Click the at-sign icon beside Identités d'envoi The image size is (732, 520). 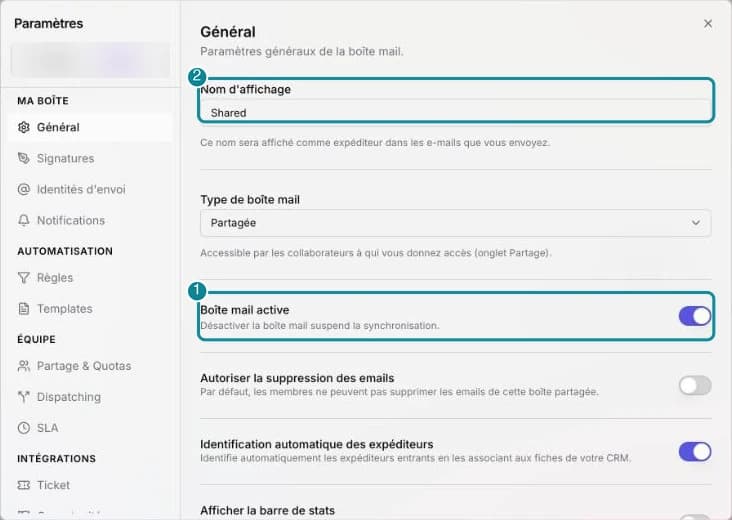coord(23,189)
